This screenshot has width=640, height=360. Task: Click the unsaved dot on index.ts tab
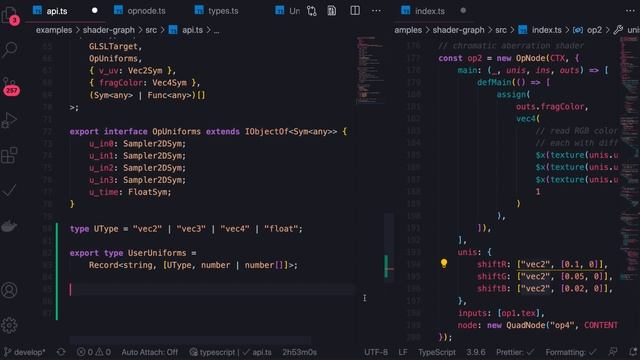463,11
